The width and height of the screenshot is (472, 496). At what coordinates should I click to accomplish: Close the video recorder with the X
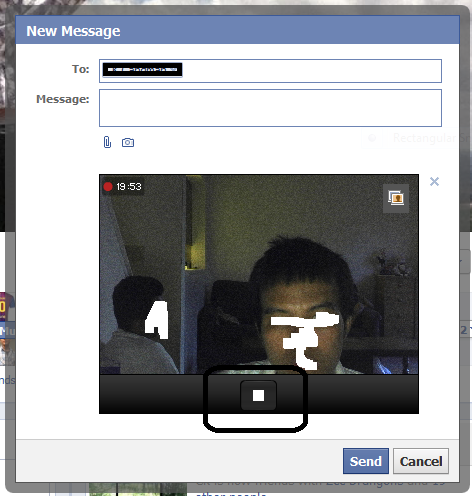coord(434,182)
